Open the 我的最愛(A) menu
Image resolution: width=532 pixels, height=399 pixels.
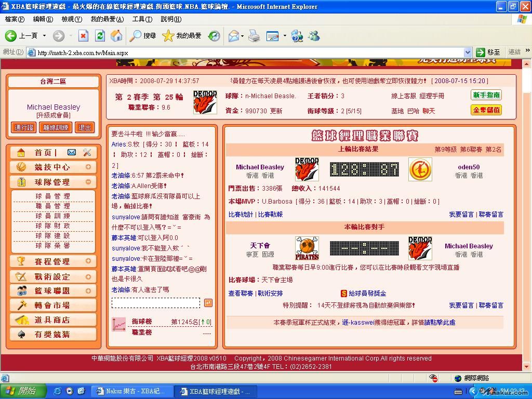point(107,19)
